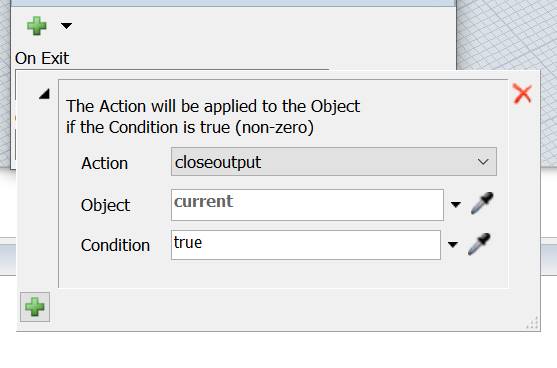Click the gridded 3D view background
Image resolution: width=557 pixels, height=368 pixels.
tap(506, 34)
